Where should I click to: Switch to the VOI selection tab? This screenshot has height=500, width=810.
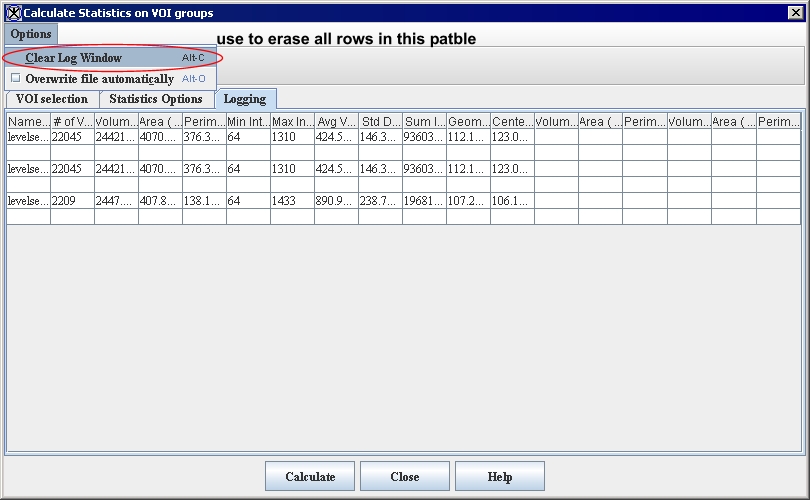tap(52, 99)
